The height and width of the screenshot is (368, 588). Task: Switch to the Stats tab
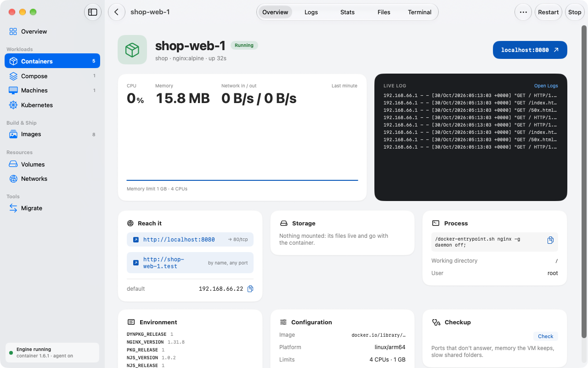[x=347, y=12]
